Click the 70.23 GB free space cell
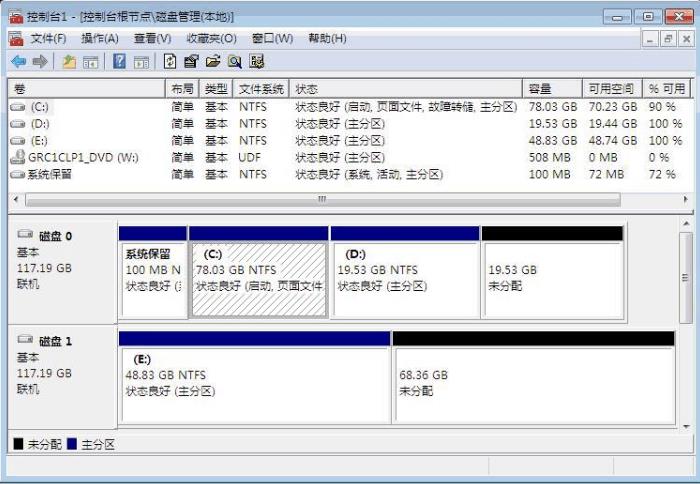Image resolution: width=700 pixels, height=484 pixels. pos(612,107)
